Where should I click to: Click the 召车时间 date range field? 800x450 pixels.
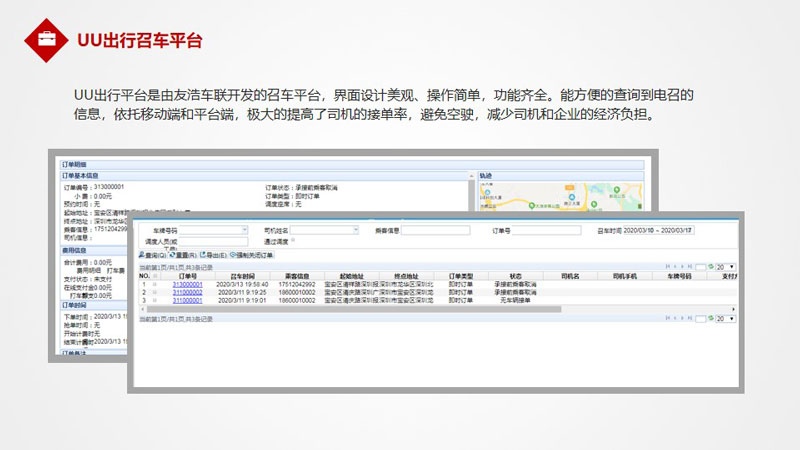click(658, 230)
